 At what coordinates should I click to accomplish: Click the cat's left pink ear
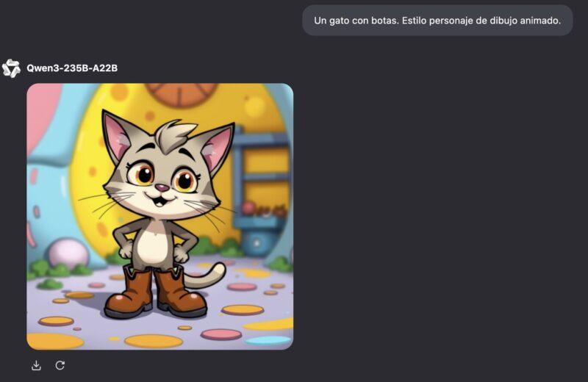(118, 137)
